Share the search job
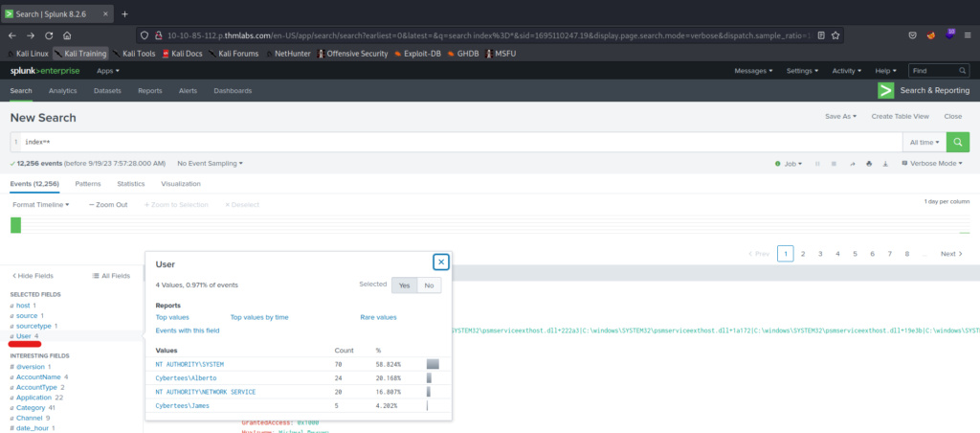Viewport: 980px width, 433px height. coord(851,163)
